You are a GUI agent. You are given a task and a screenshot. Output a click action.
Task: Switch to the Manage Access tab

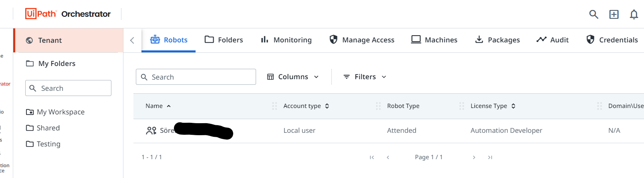tap(361, 40)
